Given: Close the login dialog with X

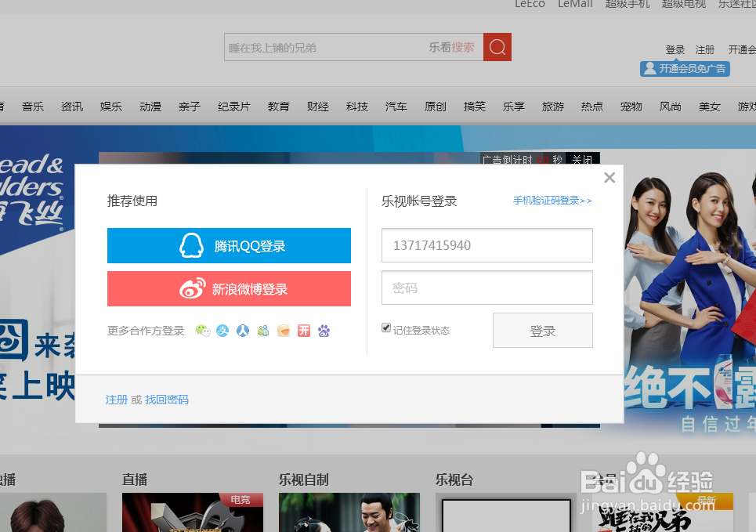Looking at the screenshot, I should [x=610, y=178].
